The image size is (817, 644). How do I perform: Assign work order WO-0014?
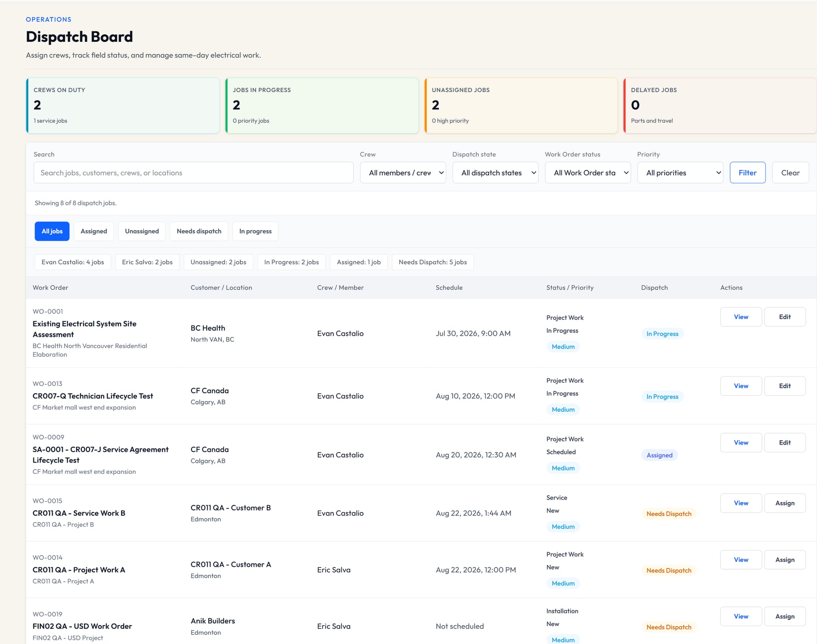point(785,560)
